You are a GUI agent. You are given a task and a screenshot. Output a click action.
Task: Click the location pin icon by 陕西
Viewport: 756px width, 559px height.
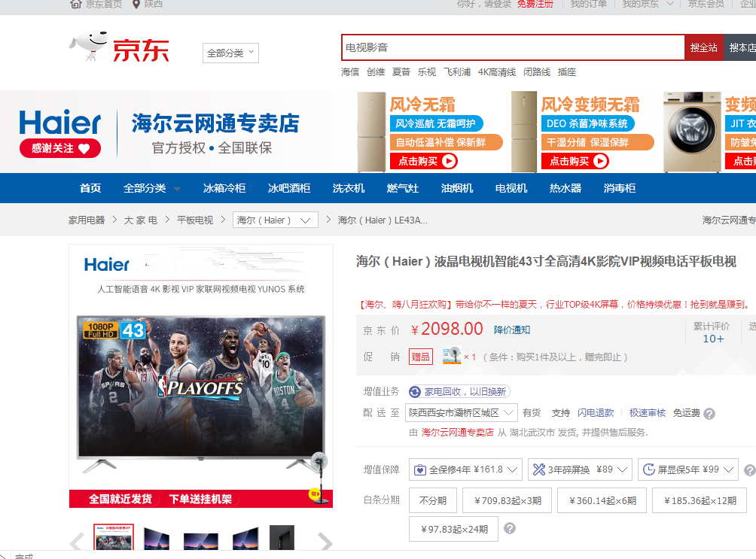(136, 4)
